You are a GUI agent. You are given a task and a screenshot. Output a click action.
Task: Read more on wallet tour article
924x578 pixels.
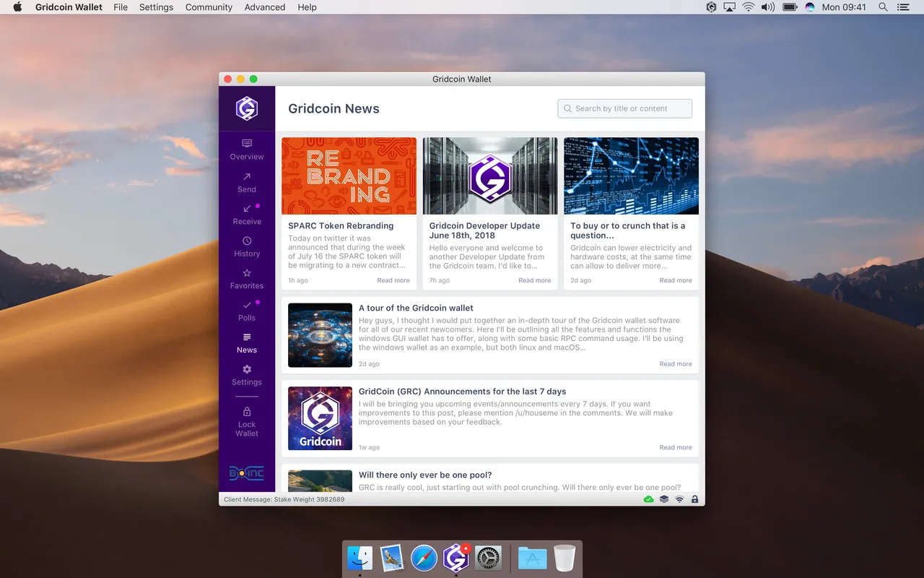tap(676, 364)
